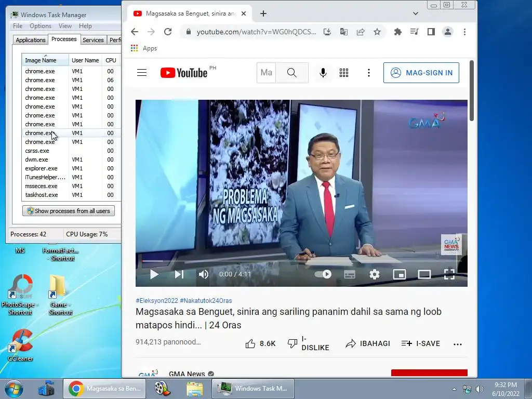Viewport: 532px width, 399px height.
Task: Switch to theater mode
Action: (x=424, y=274)
